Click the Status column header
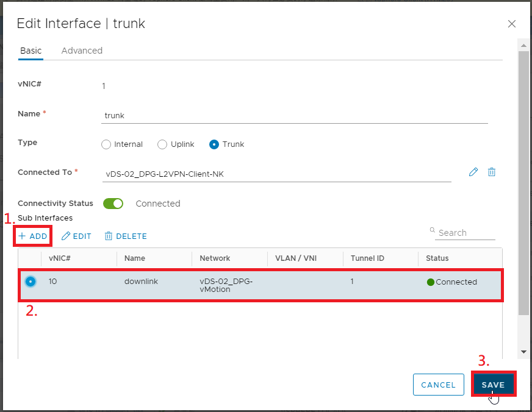This screenshot has height=412, width=532. click(x=437, y=258)
